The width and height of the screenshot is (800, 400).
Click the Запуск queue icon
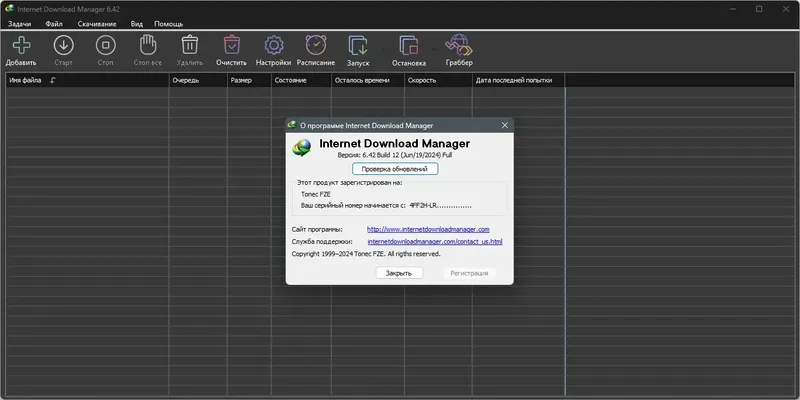tap(358, 45)
